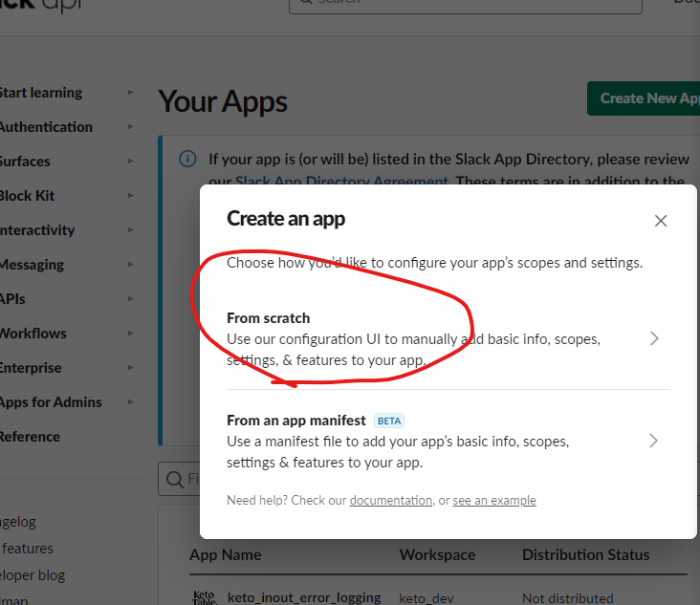This screenshot has width=700, height=605.
Task: Click the App Name column header
Action: pos(225,554)
